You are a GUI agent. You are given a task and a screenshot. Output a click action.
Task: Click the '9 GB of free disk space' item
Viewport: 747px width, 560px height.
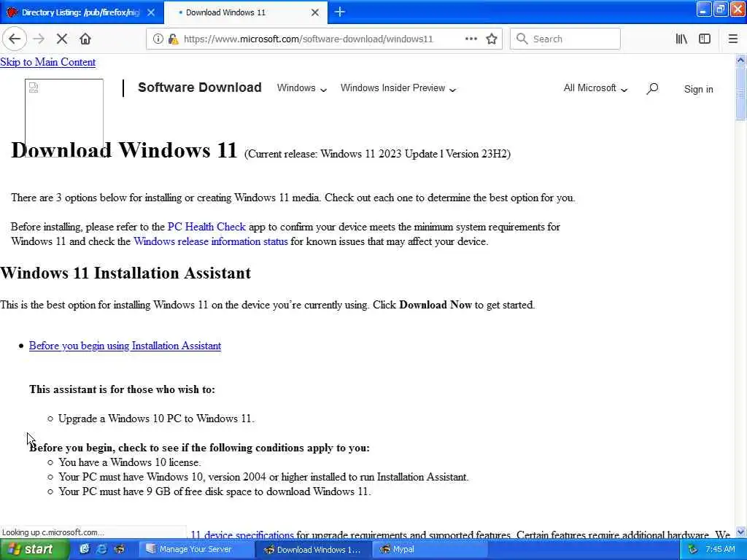point(214,491)
